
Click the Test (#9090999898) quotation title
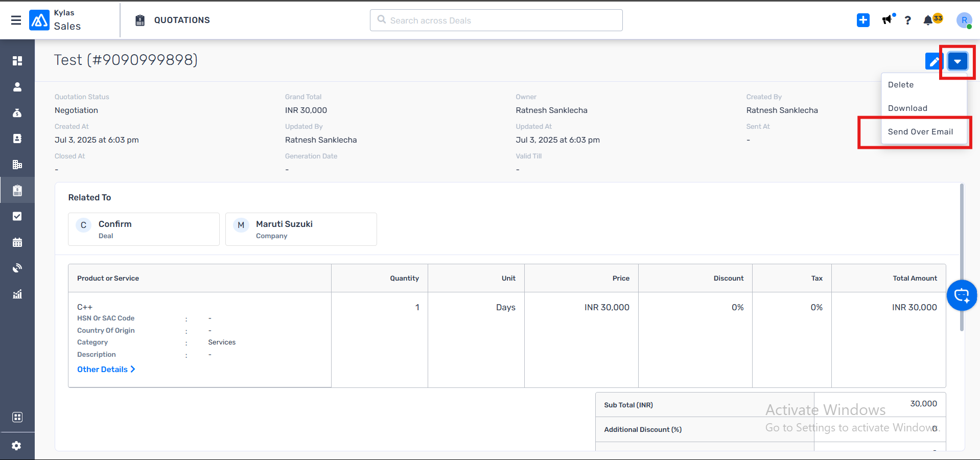coord(126,60)
